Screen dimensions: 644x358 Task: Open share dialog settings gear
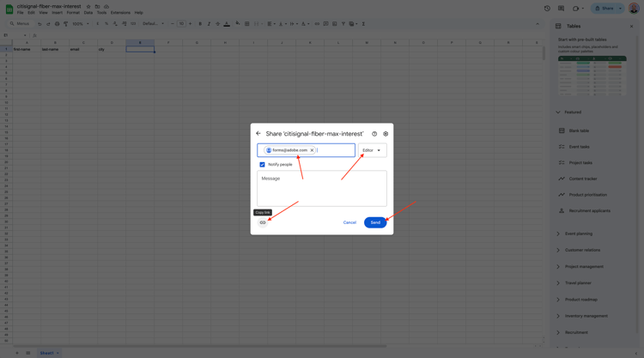coord(386,134)
